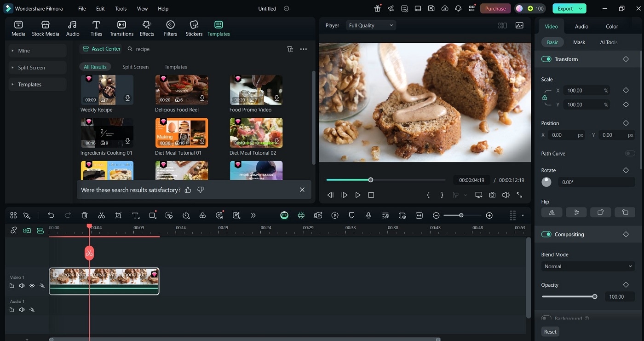The image size is (644, 341).
Task: Click the thumbs down feedback icon
Action: 201,190
